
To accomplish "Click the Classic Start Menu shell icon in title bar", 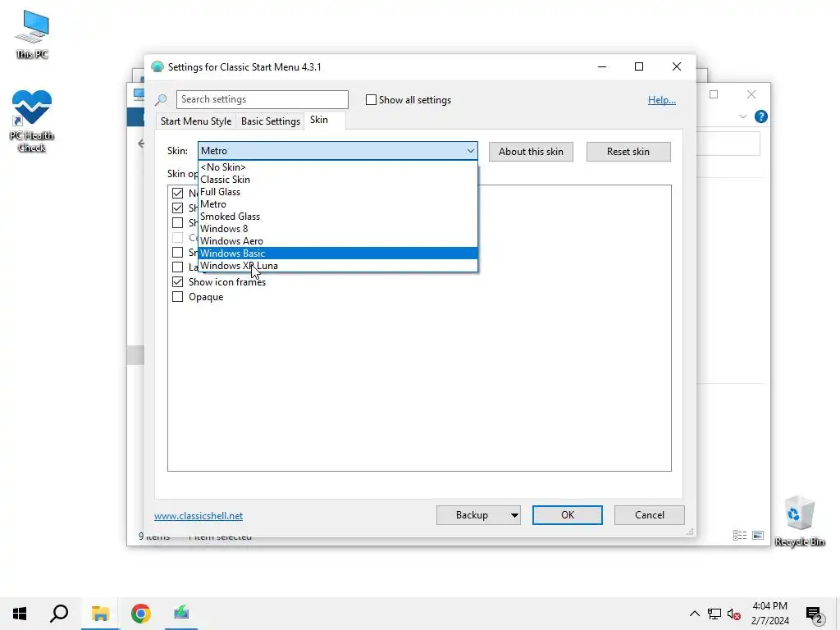I will pyautogui.click(x=157, y=67).
